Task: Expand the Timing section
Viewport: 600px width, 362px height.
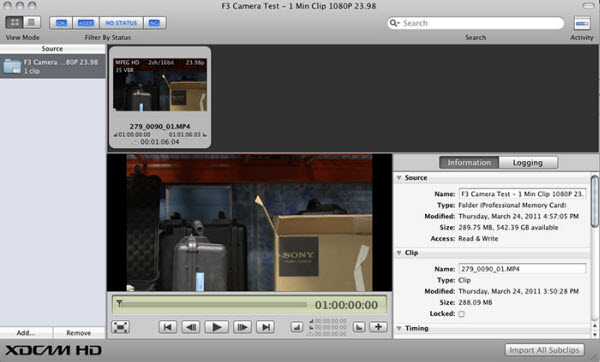Action: (x=399, y=328)
